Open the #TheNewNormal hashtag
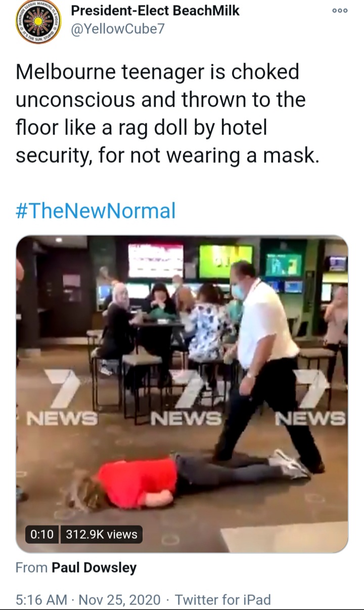Viewport: 364px width, 610px height. tap(96, 210)
